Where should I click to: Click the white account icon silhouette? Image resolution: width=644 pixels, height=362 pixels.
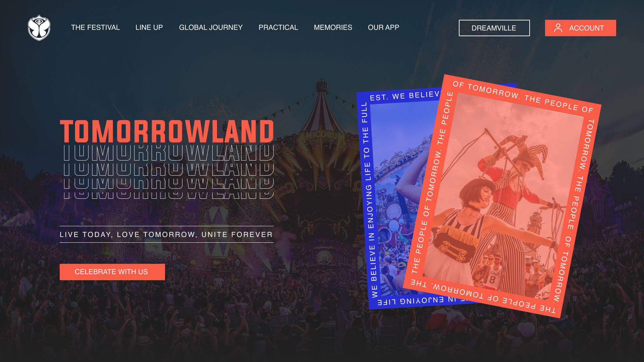[558, 28]
